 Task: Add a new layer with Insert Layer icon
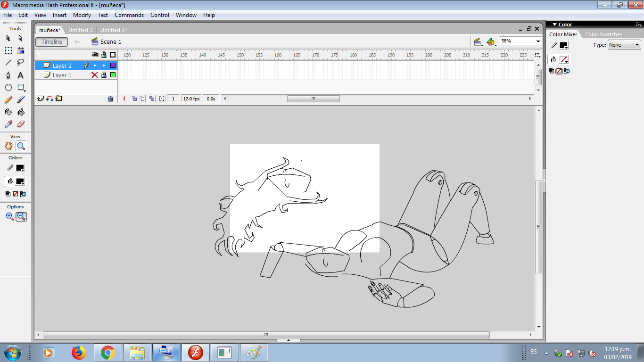point(41,99)
